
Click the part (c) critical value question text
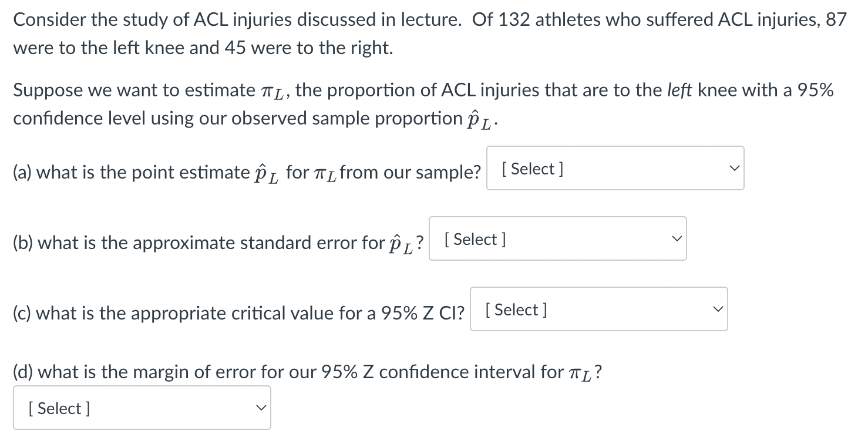[238, 314]
